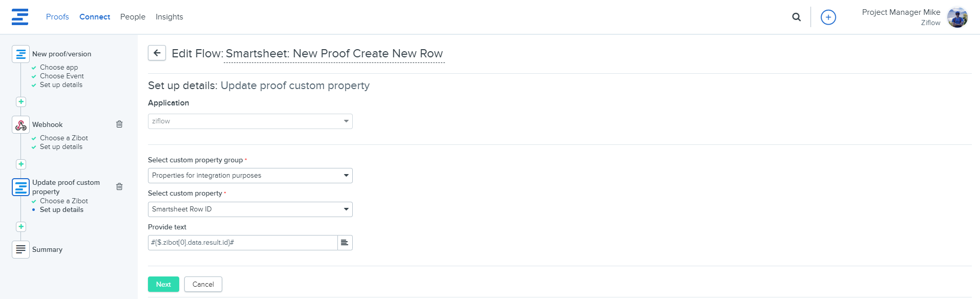Add a step below New proof/version

[21, 102]
